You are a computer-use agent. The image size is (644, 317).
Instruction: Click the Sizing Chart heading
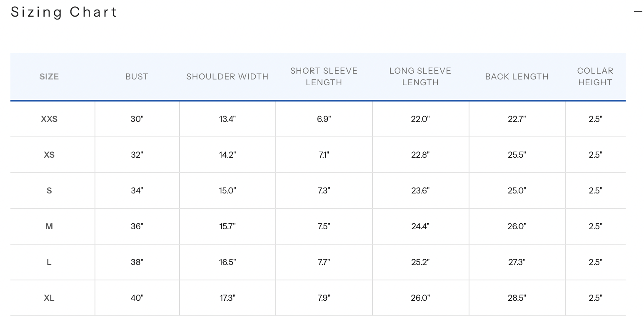[64, 12]
